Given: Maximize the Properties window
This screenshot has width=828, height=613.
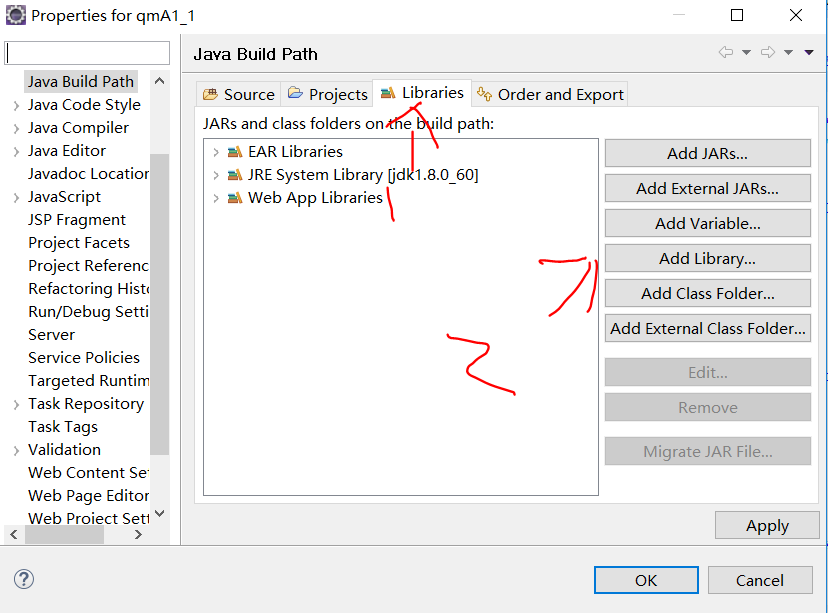Looking at the screenshot, I should [x=737, y=15].
